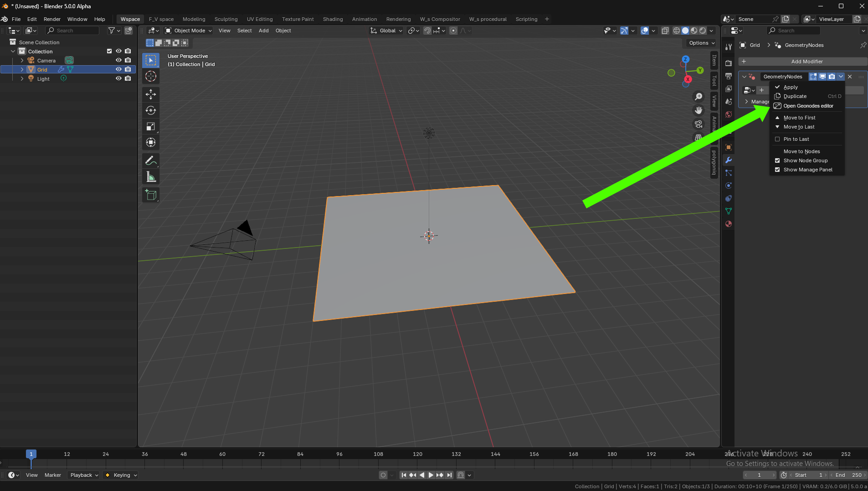
Task: Expand the Camera tree item
Action: point(22,60)
